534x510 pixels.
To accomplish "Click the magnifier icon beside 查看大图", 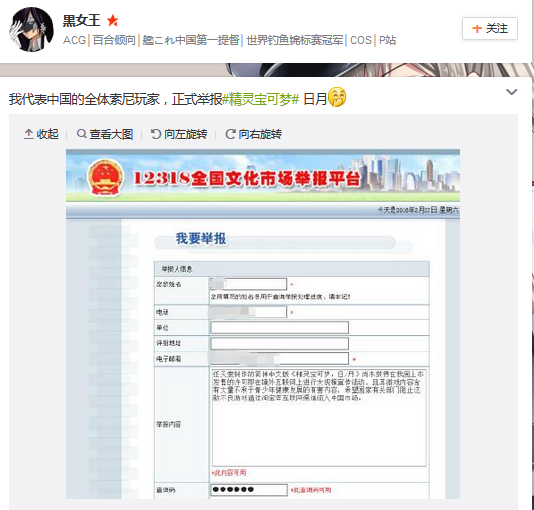I will [x=81, y=133].
